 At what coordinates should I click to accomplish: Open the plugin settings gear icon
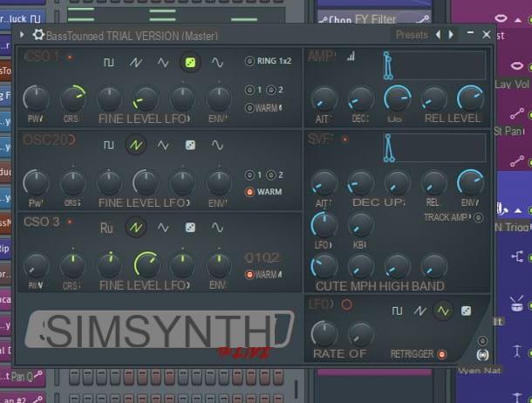click(x=38, y=35)
